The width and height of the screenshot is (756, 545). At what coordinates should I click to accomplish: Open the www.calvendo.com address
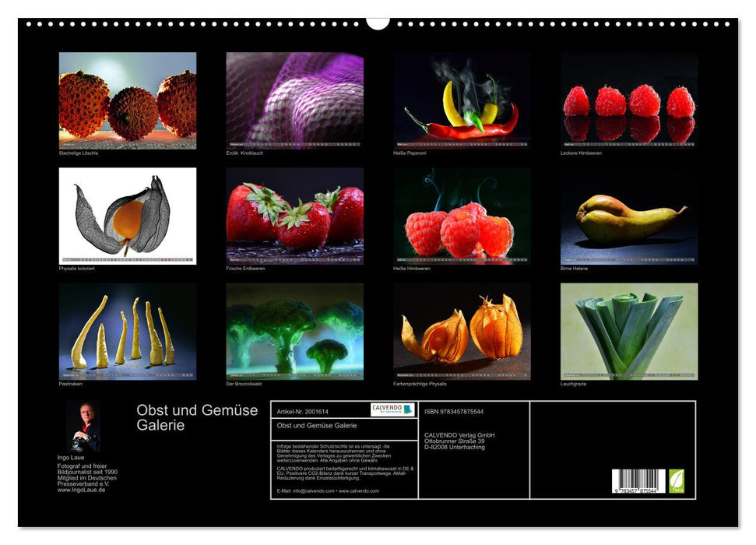click(360, 490)
